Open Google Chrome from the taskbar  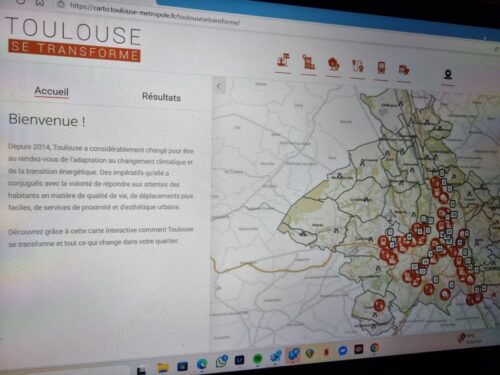(375, 348)
